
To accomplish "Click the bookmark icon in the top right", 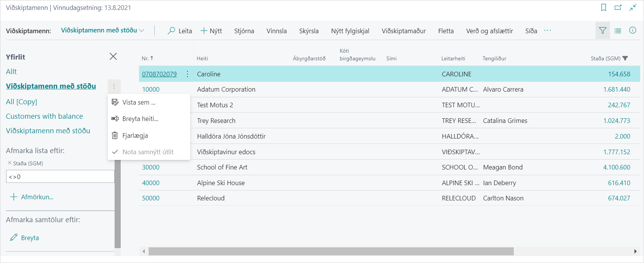I will [604, 8].
